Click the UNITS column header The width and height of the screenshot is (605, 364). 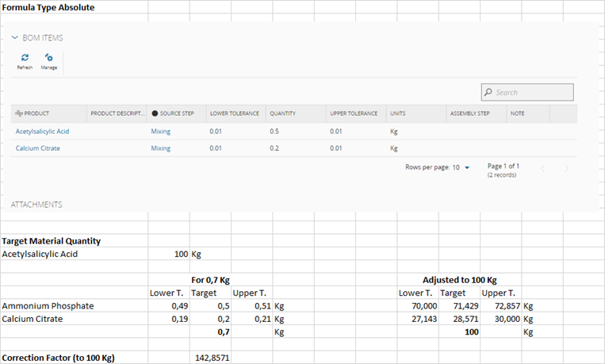[416, 113]
